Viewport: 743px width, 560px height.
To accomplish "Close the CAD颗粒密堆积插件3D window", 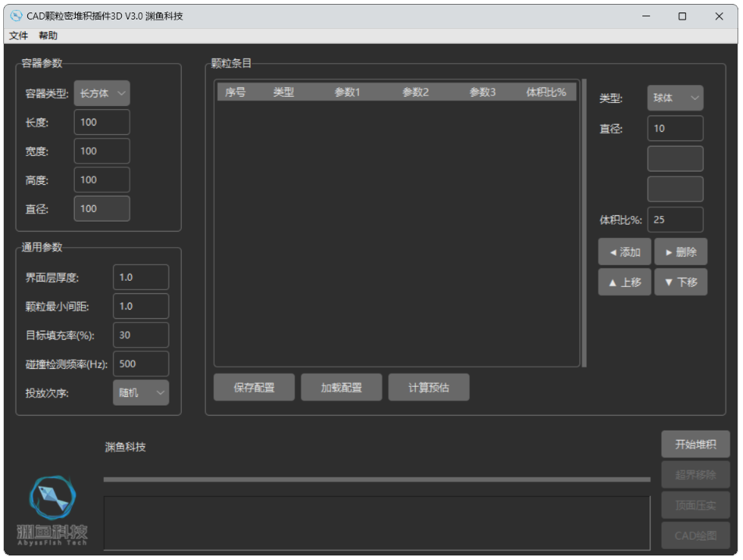I will [x=719, y=16].
